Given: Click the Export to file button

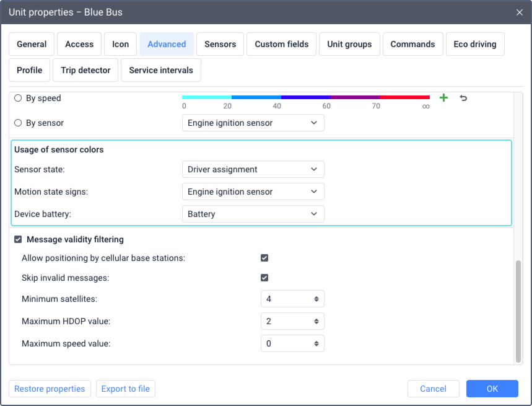Looking at the screenshot, I should coord(126,389).
